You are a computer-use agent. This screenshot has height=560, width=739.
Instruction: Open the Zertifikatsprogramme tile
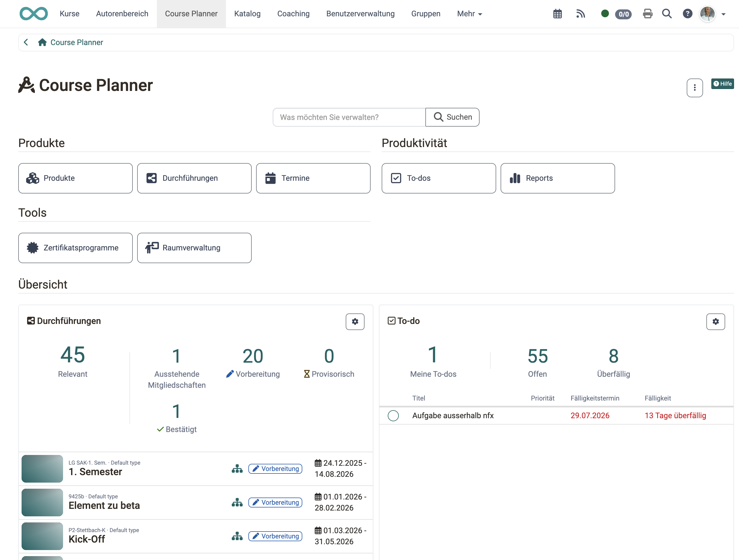click(x=76, y=248)
